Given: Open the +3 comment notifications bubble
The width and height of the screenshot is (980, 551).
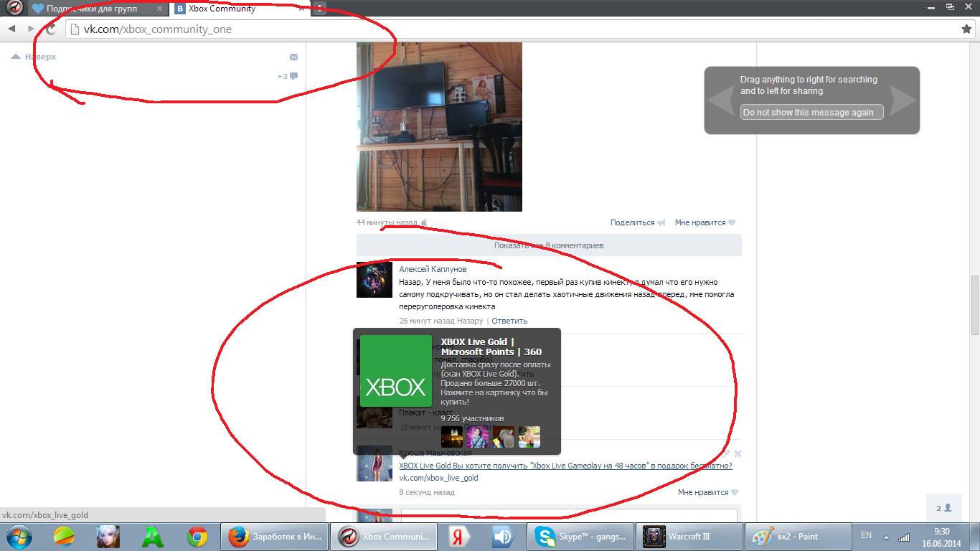Looking at the screenshot, I should pos(288,76).
